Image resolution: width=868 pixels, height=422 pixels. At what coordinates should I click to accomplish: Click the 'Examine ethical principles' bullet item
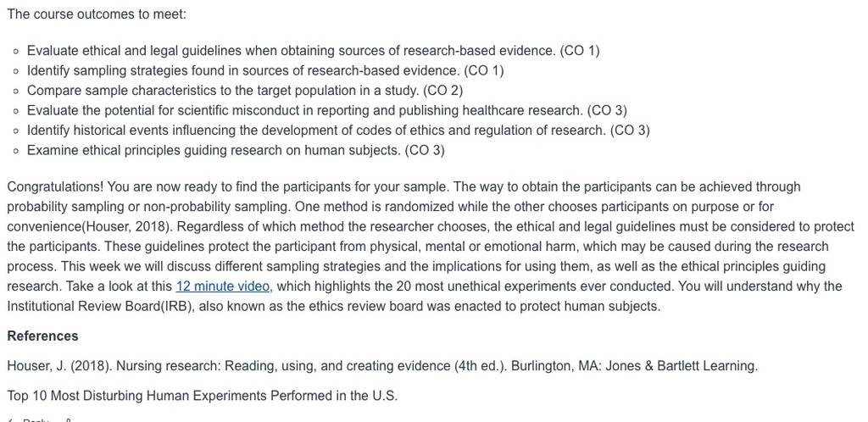coord(236,151)
